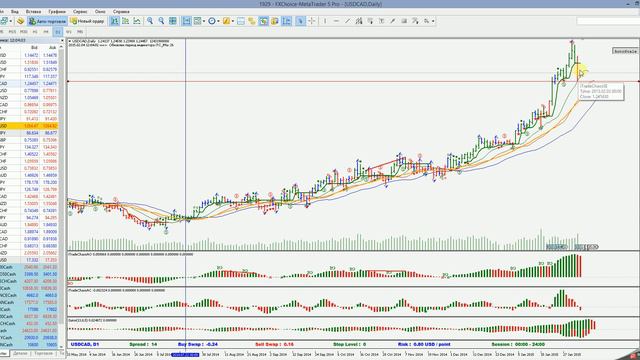Select the Fibonacci retracement tool
The width and height of the screenshot is (640, 360).
370,21
